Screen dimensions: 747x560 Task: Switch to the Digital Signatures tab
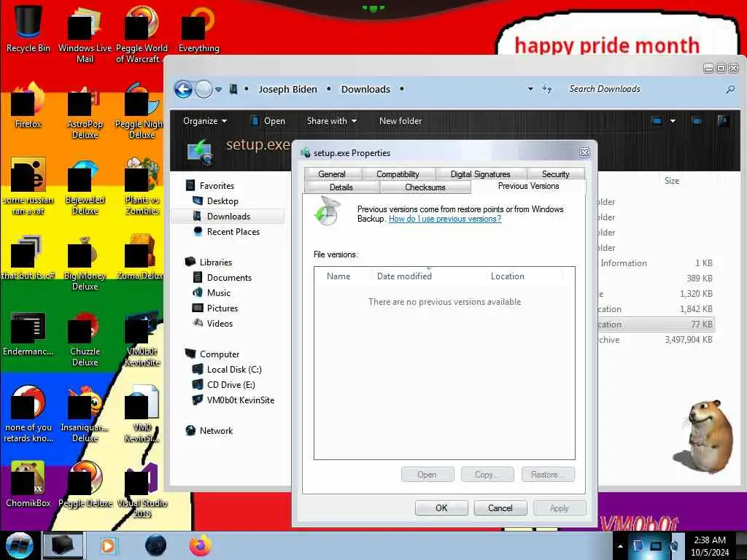[x=480, y=174]
